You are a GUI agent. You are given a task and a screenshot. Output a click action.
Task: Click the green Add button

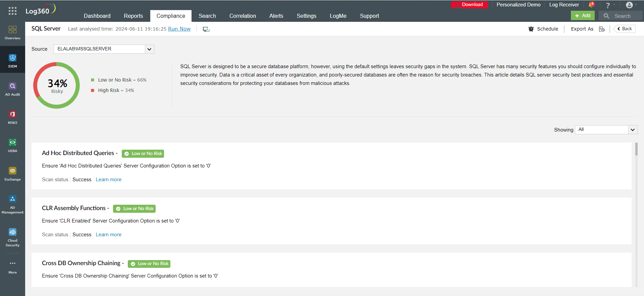coord(583,15)
